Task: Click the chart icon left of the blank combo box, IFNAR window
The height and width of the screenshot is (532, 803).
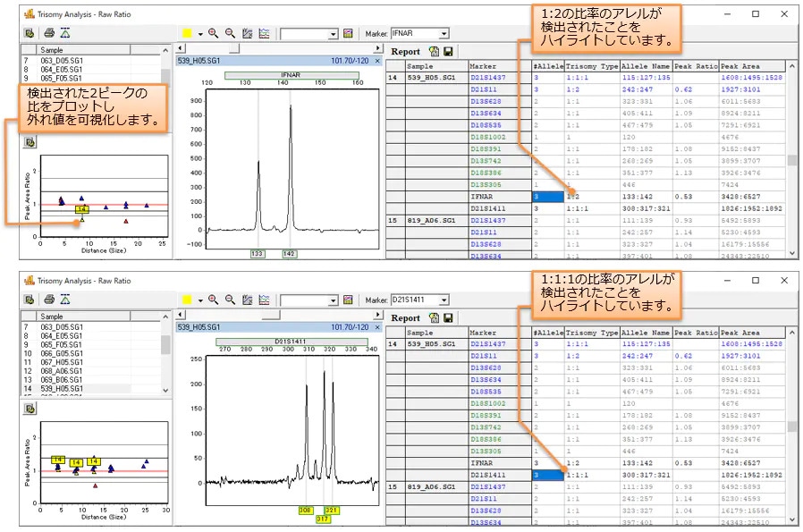Action: [264, 33]
